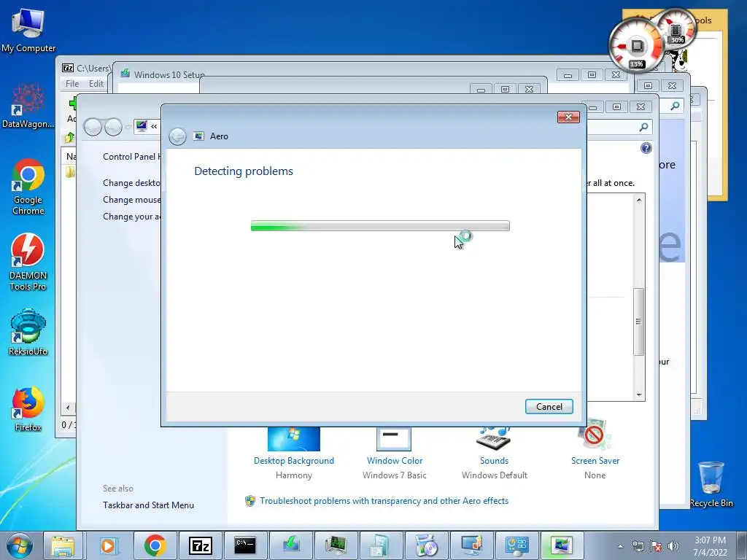The height and width of the screenshot is (560, 747).
Task: Click breadcrumb chevrons in Personalization address bar
Action: click(154, 127)
